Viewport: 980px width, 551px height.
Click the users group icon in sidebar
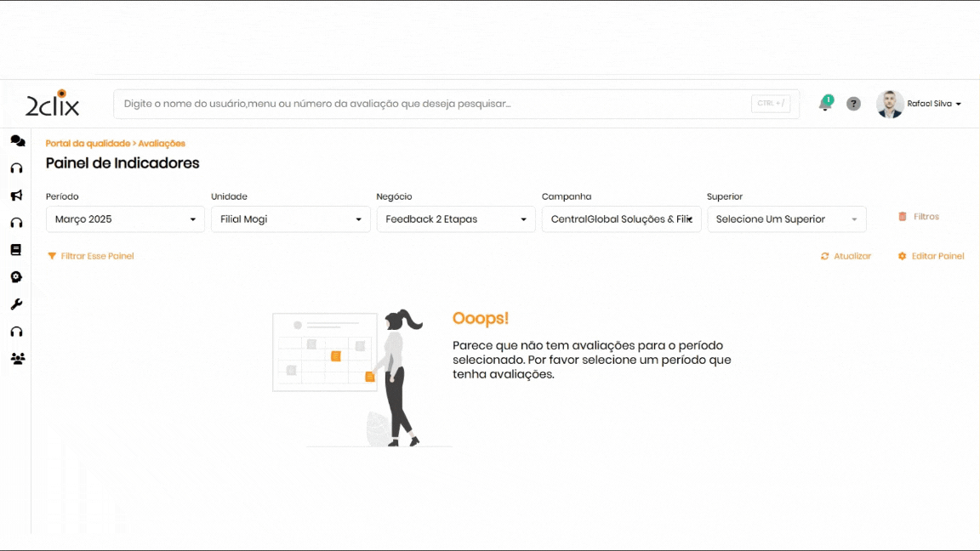pyautogui.click(x=17, y=359)
